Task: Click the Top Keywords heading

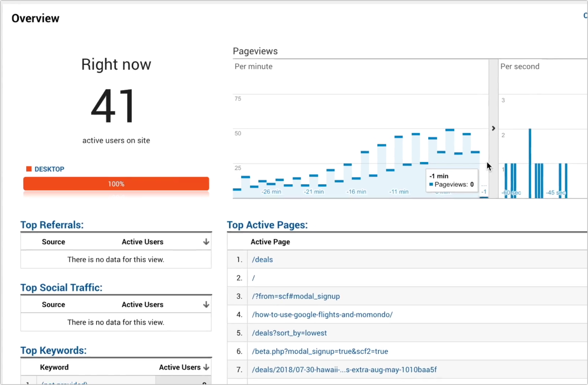Action: click(54, 350)
